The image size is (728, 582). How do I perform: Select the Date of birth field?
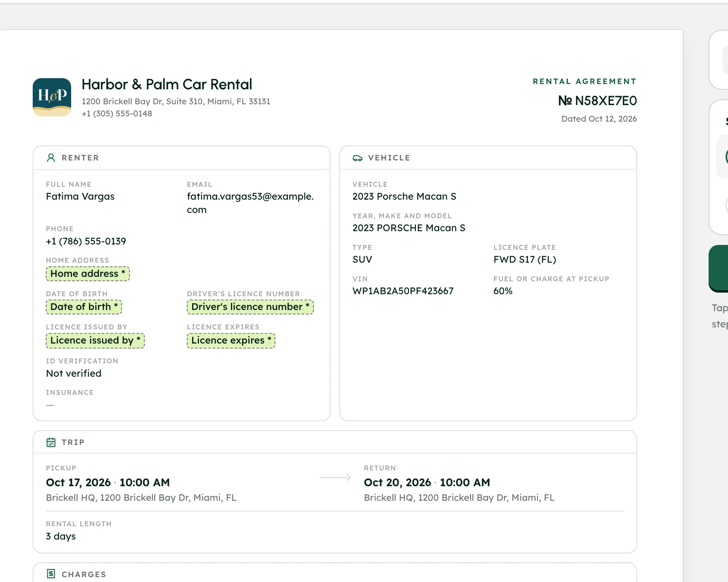84,307
